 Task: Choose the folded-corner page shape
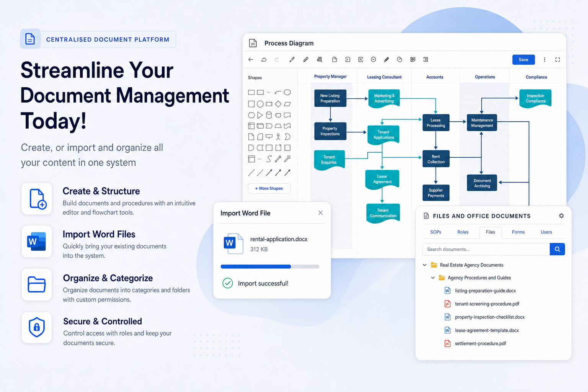pos(251,137)
